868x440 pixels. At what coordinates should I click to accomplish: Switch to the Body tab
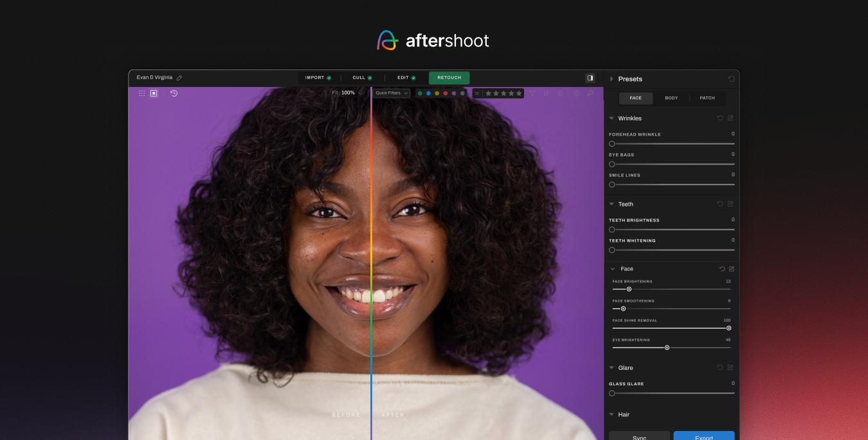tap(671, 98)
